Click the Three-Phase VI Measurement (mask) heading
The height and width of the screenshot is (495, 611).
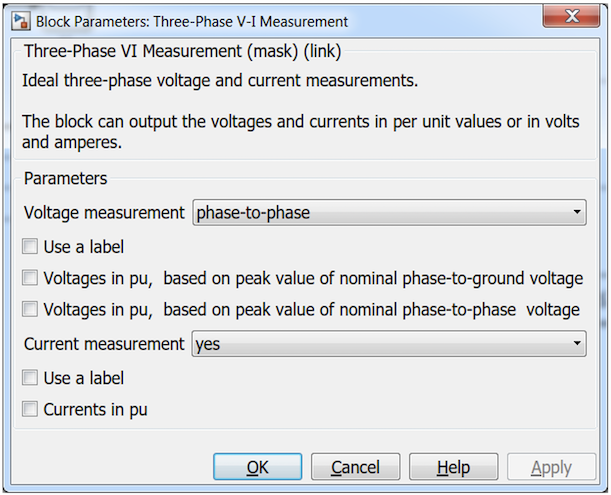click(182, 51)
